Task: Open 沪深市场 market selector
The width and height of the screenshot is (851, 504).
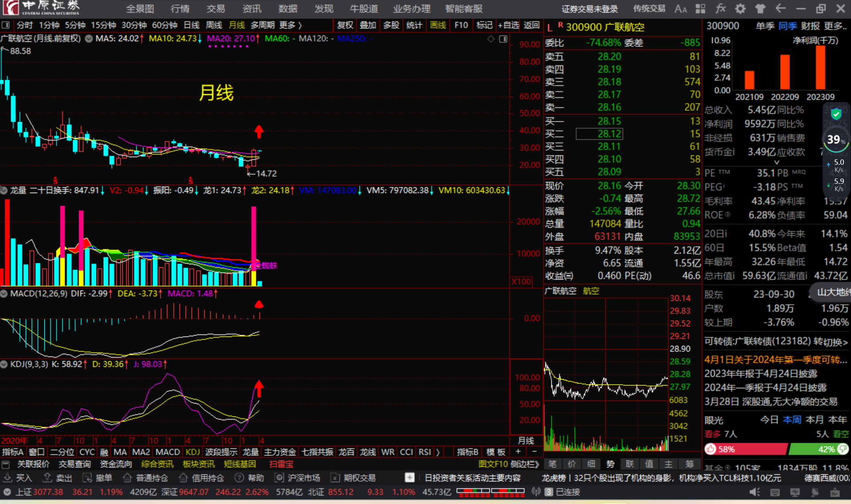Action: [x=297, y=478]
